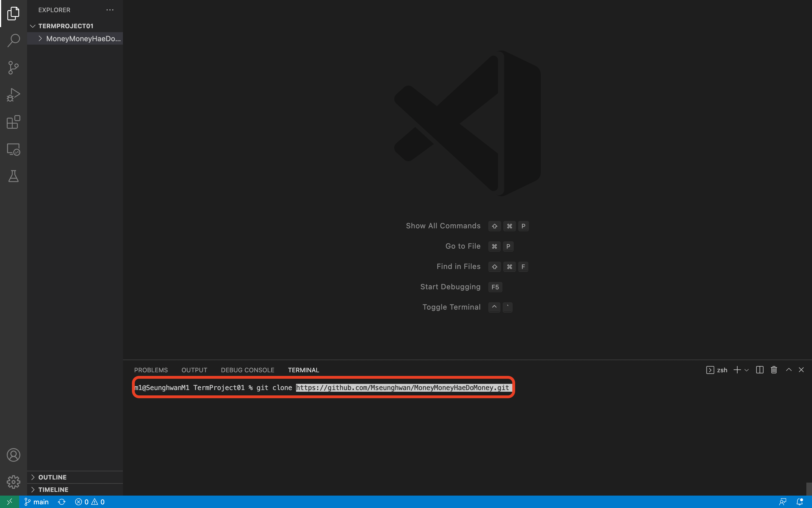Maximize the panel size chevron
The height and width of the screenshot is (508, 812).
[x=789, y=370]
